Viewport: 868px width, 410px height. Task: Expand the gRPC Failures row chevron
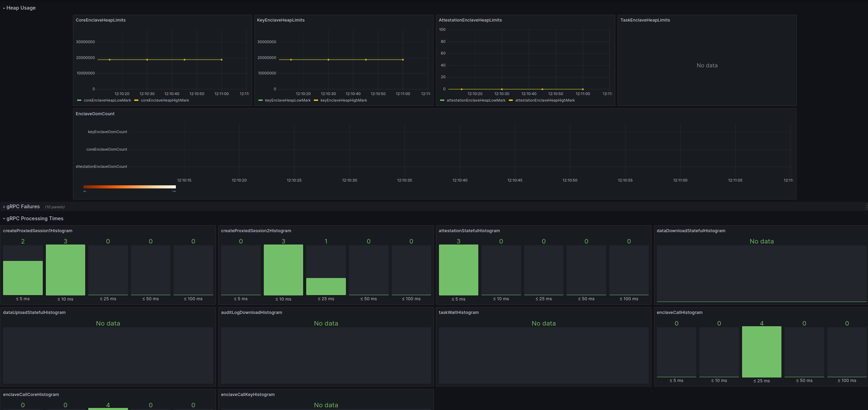4,207
